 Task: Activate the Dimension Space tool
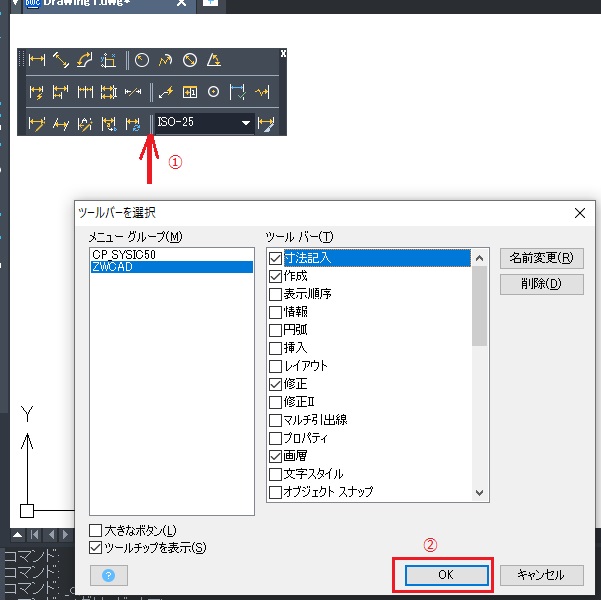[108, 92]
